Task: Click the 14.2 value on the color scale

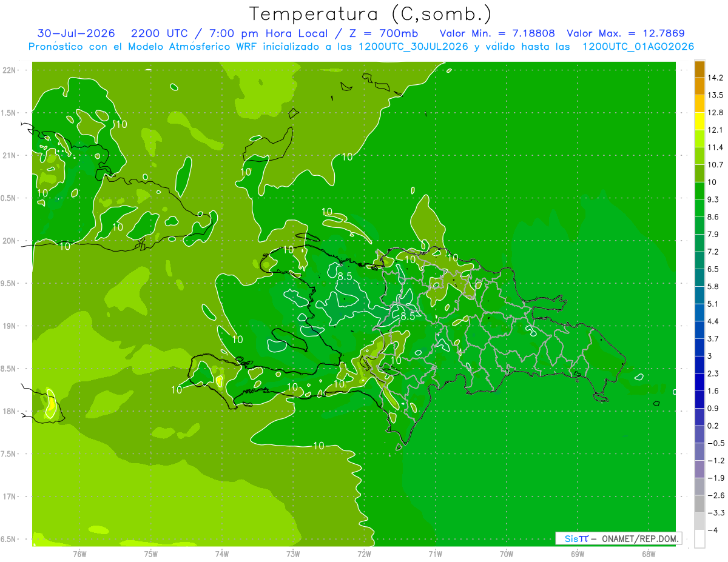Action: point(716,78)
